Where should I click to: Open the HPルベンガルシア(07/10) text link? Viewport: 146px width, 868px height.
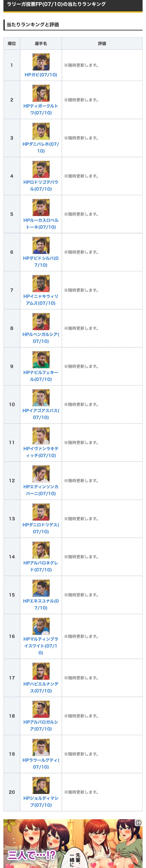41,338
